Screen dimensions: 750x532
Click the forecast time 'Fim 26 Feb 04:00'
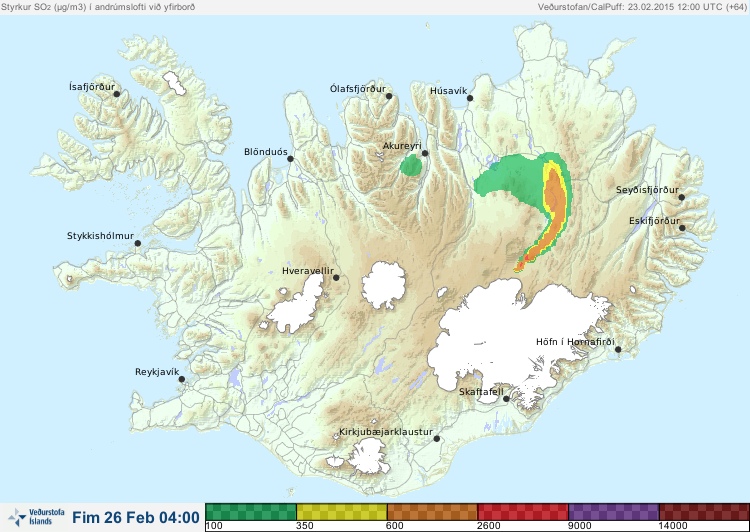136,518
